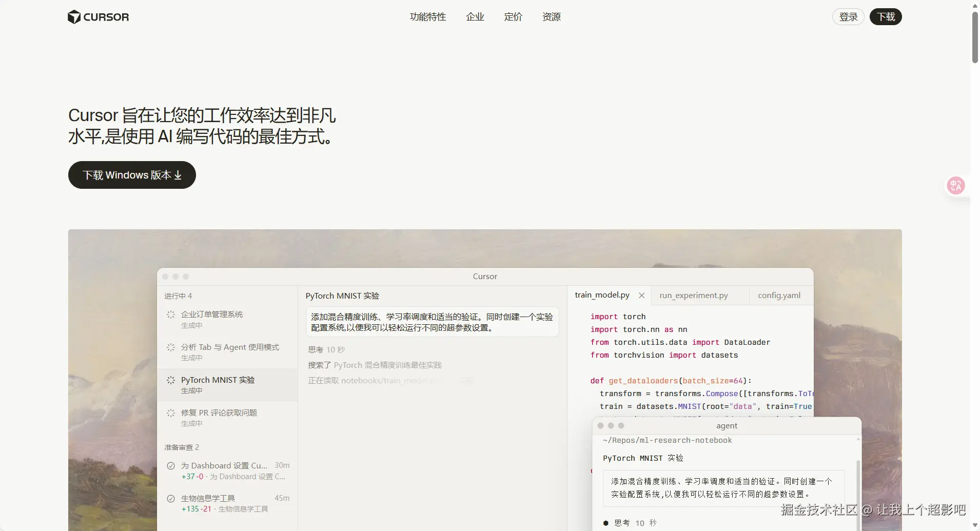Image resolution: width=980 pixels, height=531 pixels.
Task: Click the spinner icon beside 企业订单管理系统
Action: [x=171, y=314]
